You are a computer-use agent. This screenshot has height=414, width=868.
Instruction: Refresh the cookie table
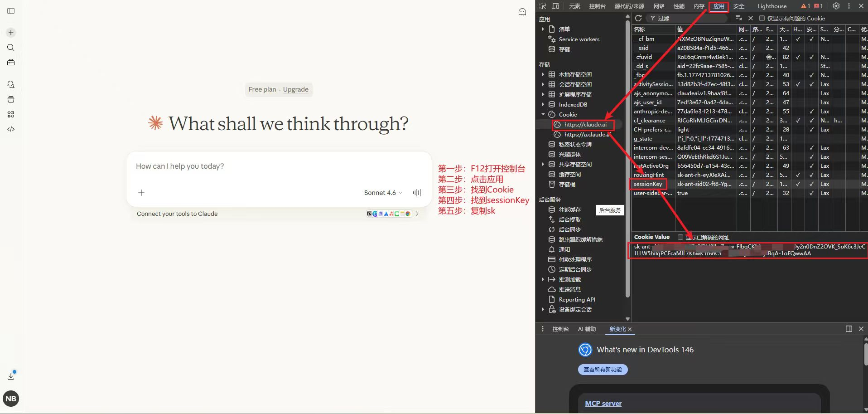[638, 18]
